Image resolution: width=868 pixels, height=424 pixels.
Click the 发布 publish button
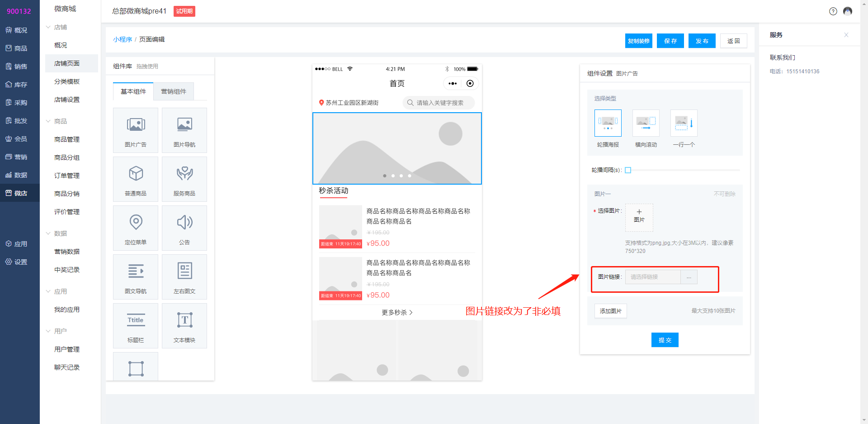point(702,41)
